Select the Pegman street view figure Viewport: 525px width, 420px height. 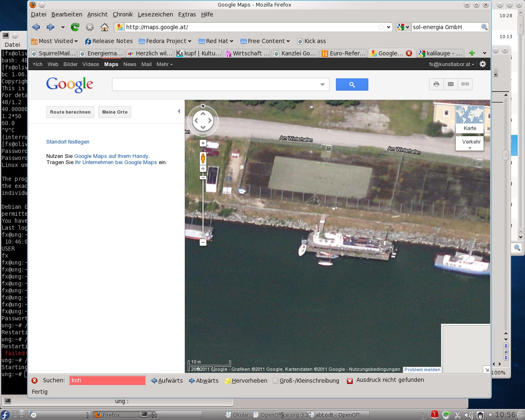pos(203,157)
